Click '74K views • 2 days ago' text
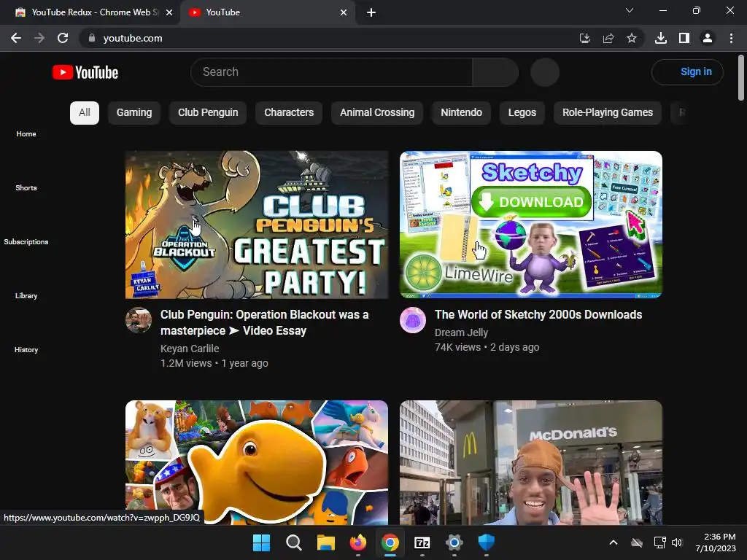 [487, 347]
